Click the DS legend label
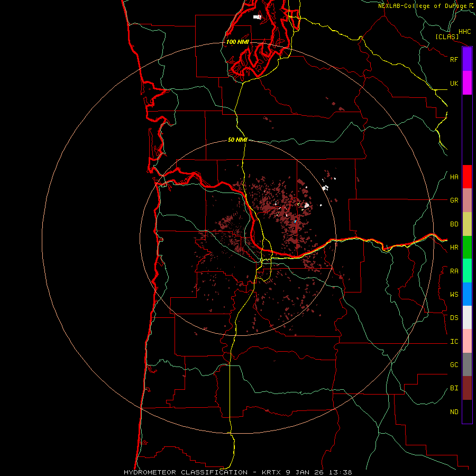Image resolution: width=476 pixels, height=476 pixels. (x=454, y=318)
